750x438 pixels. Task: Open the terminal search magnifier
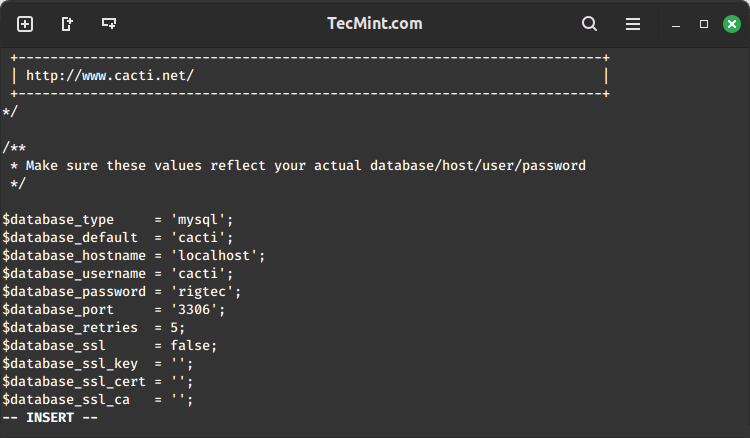(x=589, y=24)
